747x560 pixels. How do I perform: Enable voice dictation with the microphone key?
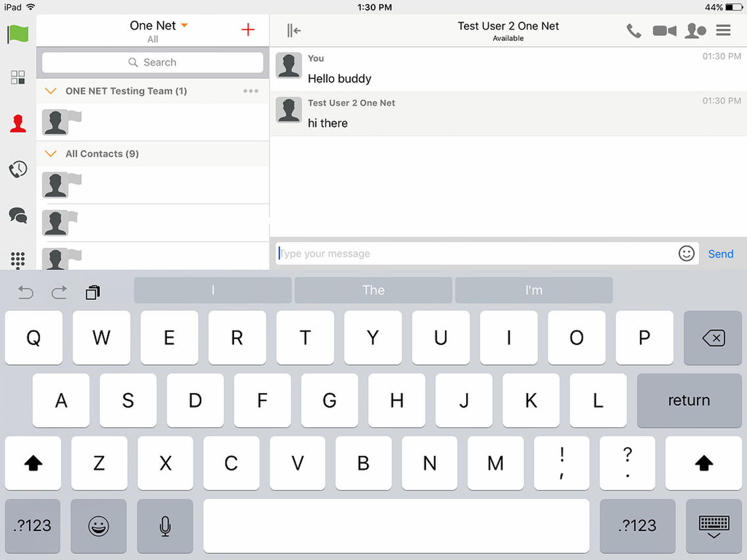pos(164,526)
